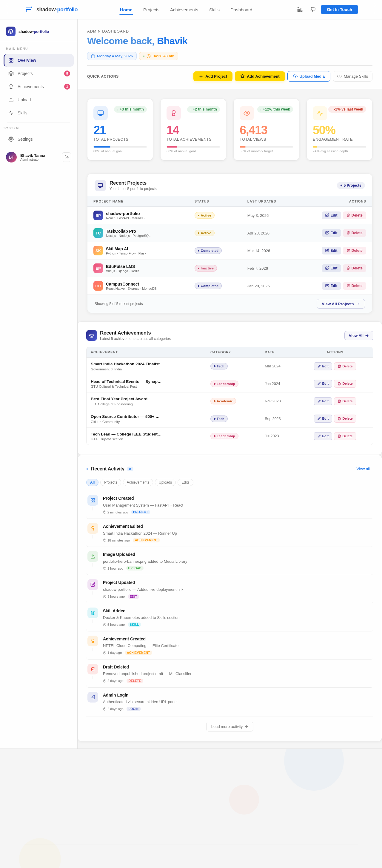Viewport: 382px width, 868px height.
Task: Click the SK avatar for SkillMap AI
Action: [98, 250]
